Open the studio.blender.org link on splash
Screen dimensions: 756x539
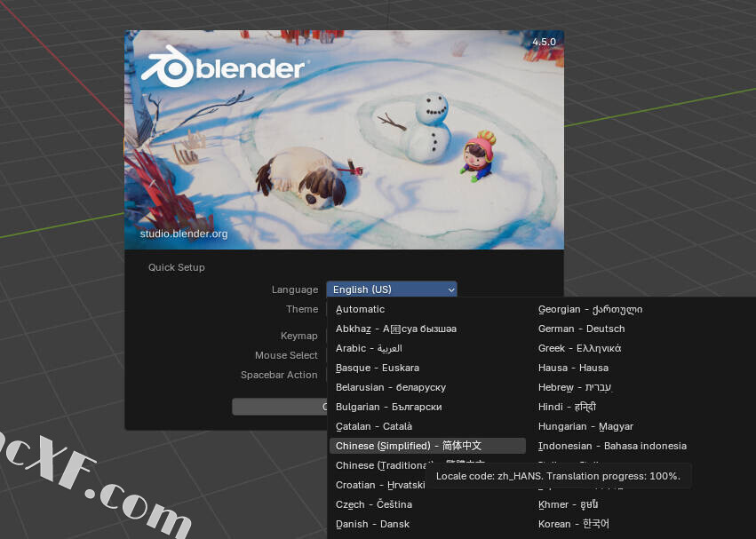coord(184,234)
